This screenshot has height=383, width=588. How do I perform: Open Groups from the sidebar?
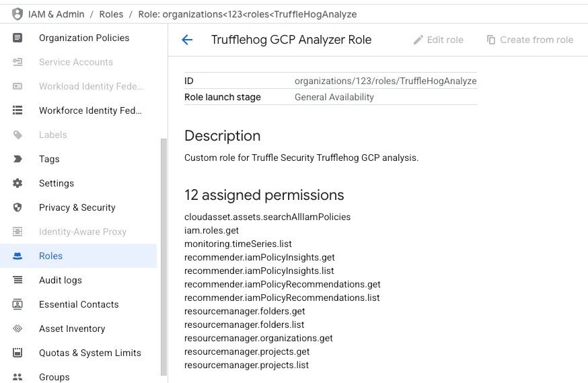[x=54, y=377]
